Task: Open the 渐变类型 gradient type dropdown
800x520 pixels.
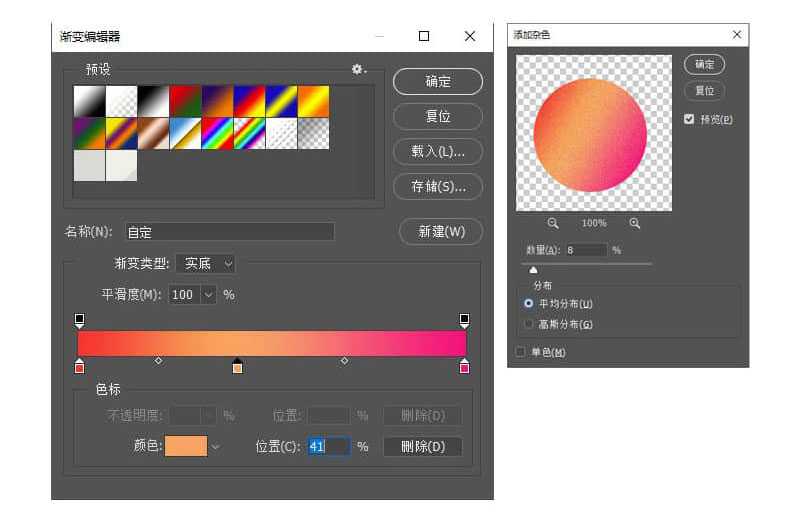Action: [x=206, y=264]
